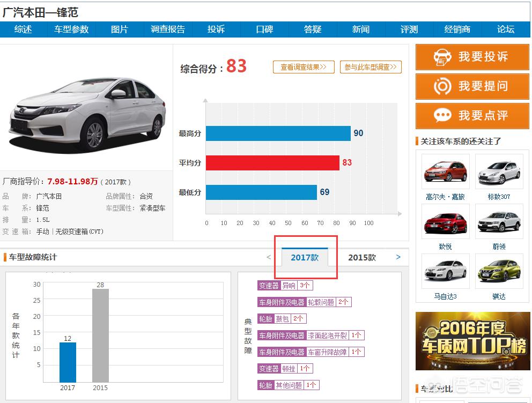Click the 轮胎 鼓包 2个 fault tag

point(282,319)
